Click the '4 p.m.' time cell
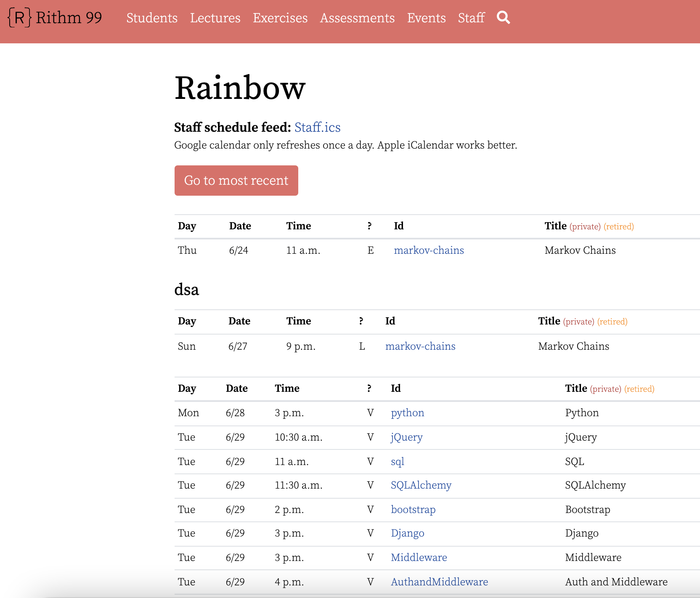The width and height of the screenshot is (700, 598). [x=289, y=582]
